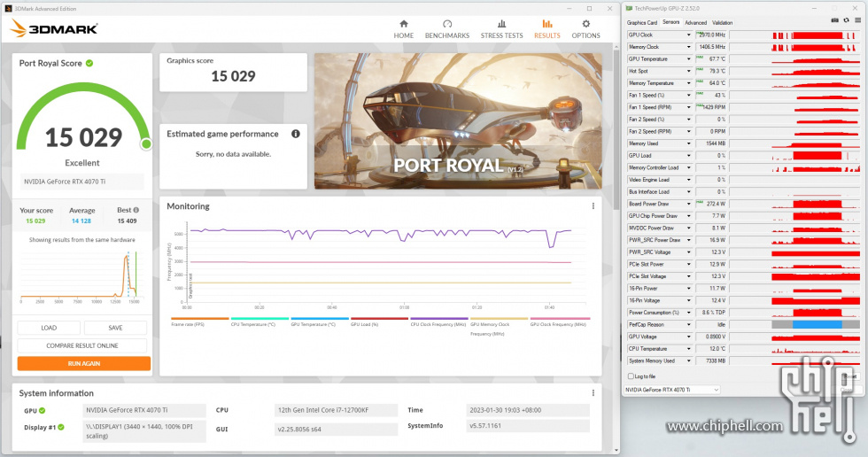Open the GPU-Z hamburger menu
868x457 pixels.
(x=857, y=20)
